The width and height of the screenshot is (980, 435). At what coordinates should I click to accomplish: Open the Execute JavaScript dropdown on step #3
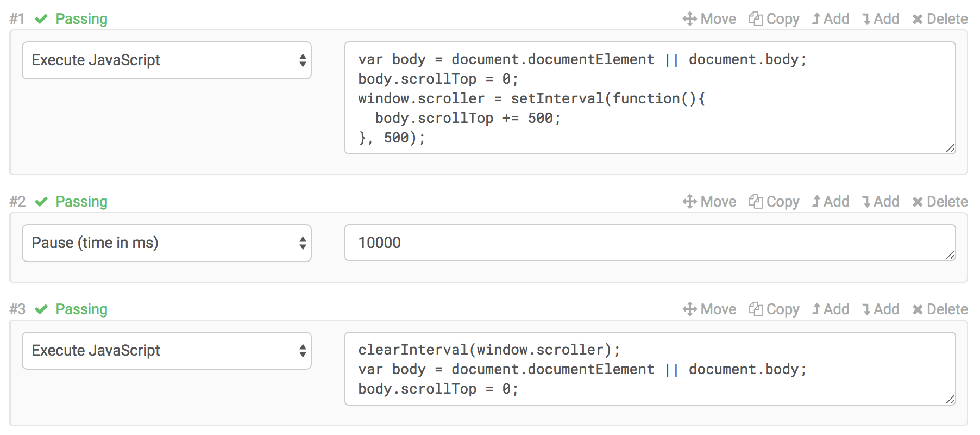pyautogui.click(x=166, y=350)
